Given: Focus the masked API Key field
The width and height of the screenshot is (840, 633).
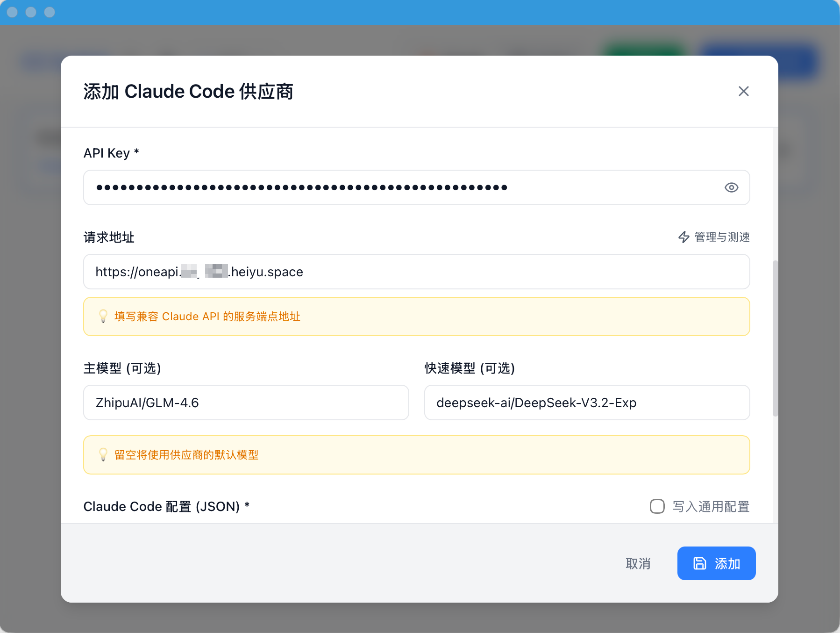Looking at the screenshot, I should point(417,187).
